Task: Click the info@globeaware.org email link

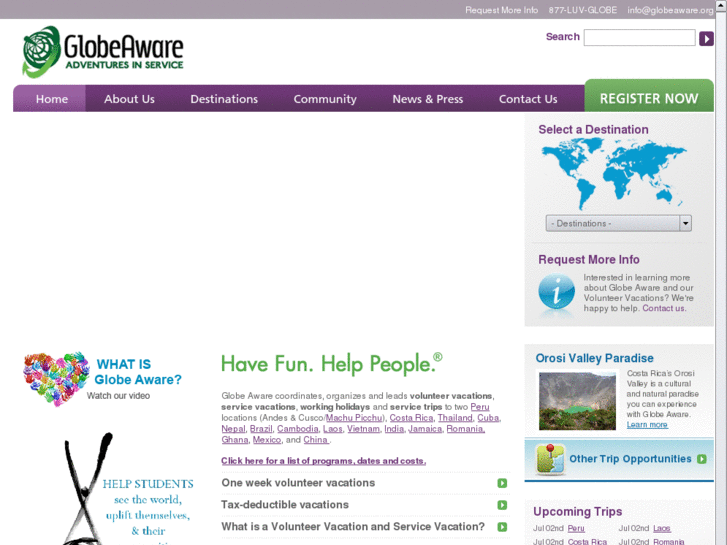Action: (670, 10)
